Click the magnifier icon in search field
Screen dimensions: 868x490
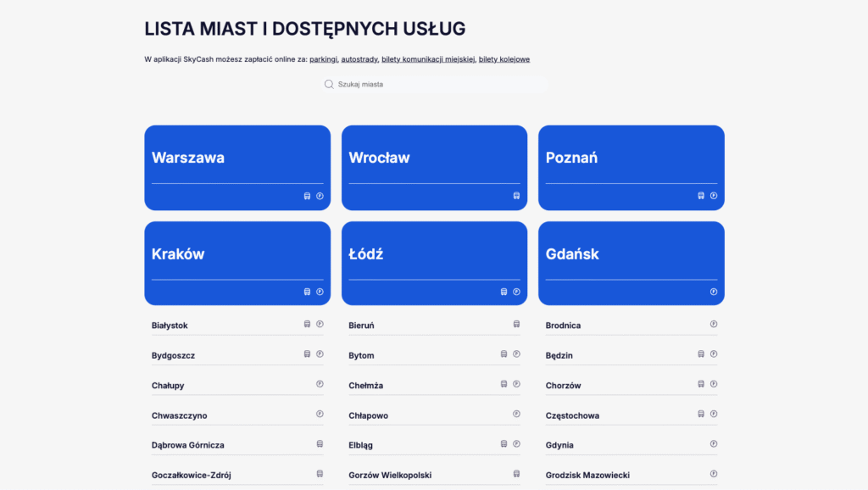tap(329, 85)
